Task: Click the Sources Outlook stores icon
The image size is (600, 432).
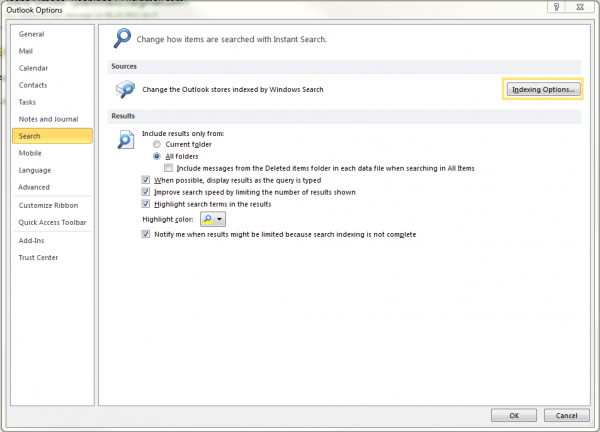Action: [127, 89]
